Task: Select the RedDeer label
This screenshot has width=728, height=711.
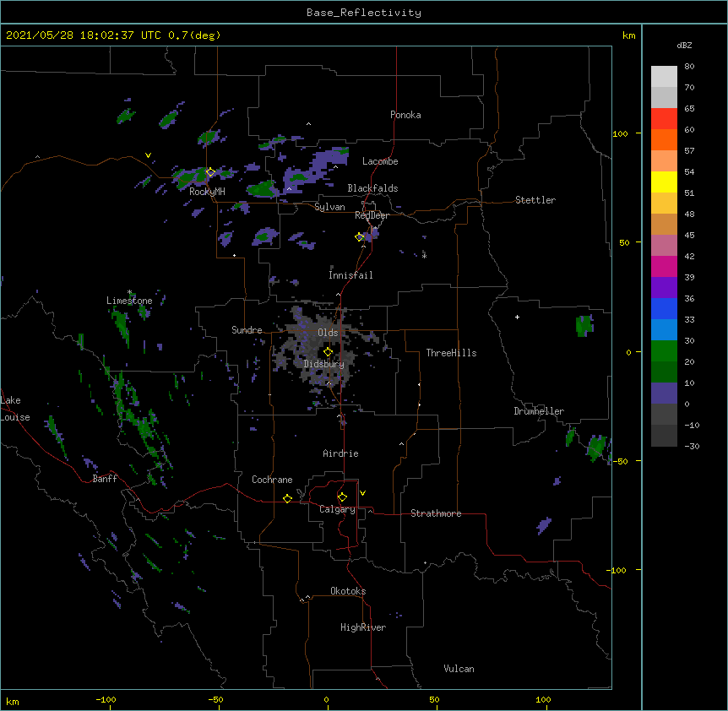Action: coord(372,215)
